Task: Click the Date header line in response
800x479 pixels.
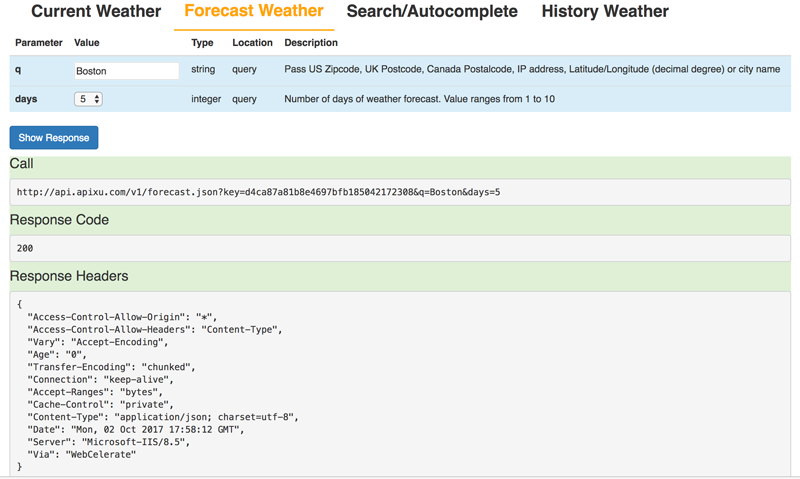Action: click(x=136, y=430)
